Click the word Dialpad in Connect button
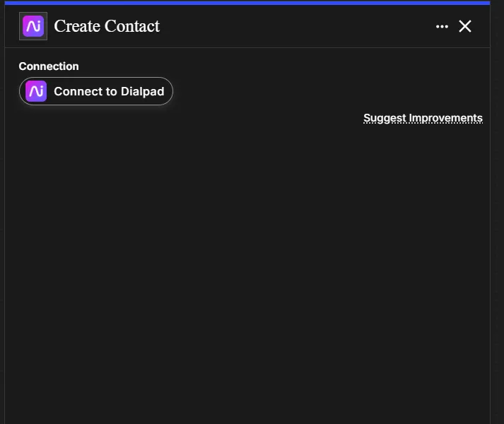This screenshot has height=424, width=504. click(x=142, y=91)
